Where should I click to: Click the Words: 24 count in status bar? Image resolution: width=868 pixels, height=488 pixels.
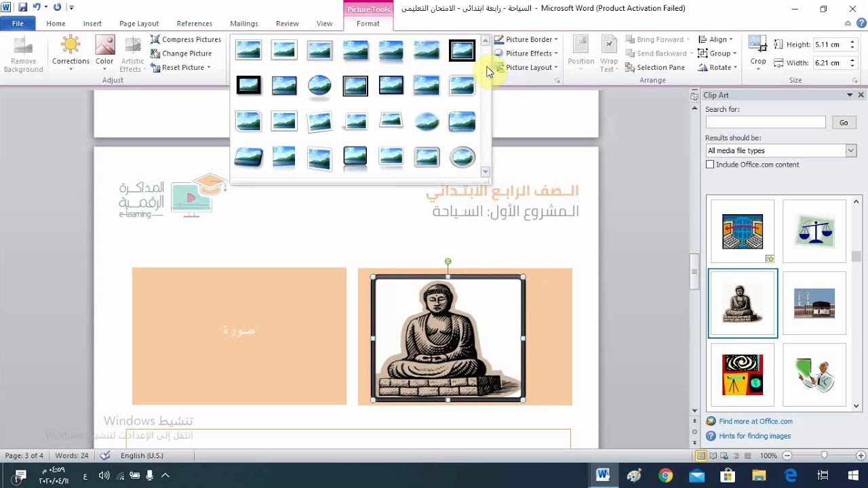click(72, 455)
